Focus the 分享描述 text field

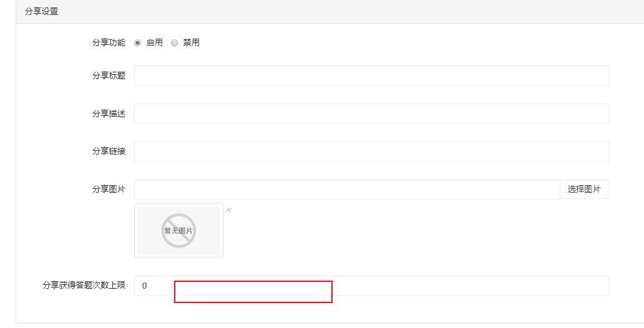coord(371,113)
